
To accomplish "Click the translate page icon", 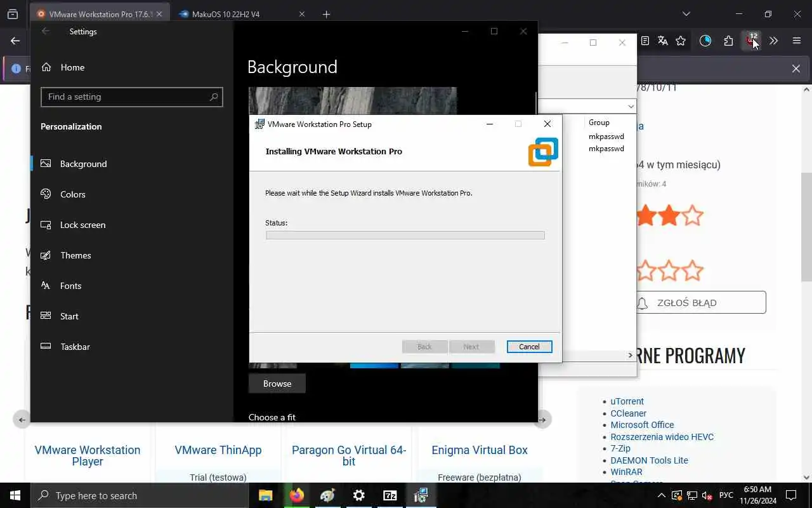I will [663, 41].
